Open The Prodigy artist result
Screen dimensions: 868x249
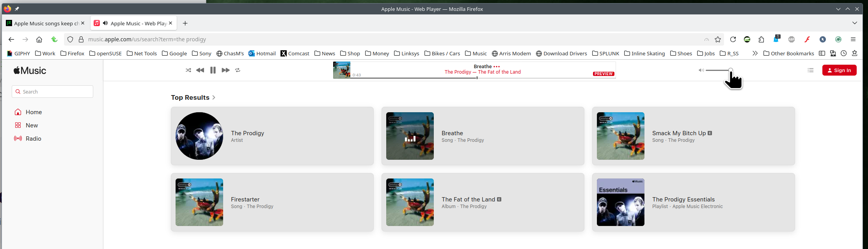pyautogui.click(x=272, y=136)
